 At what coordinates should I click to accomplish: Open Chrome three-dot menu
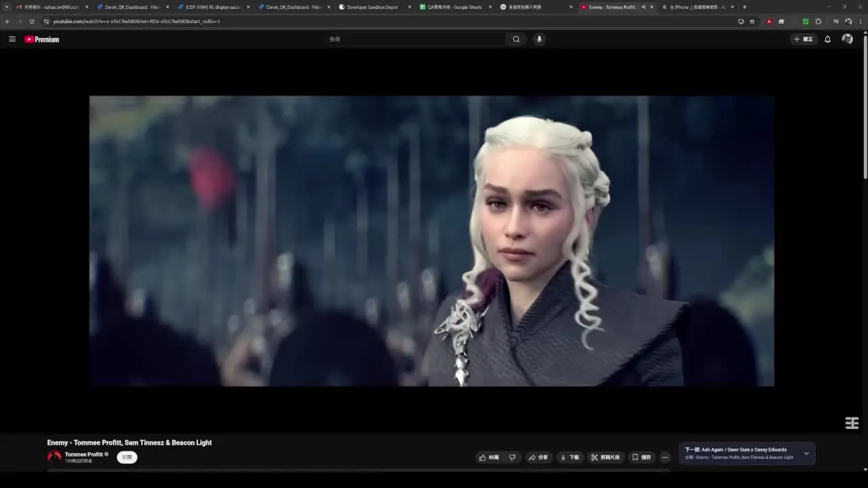[860, 21]
